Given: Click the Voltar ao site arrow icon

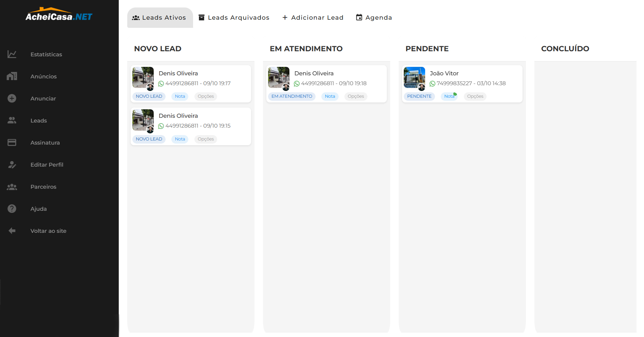Looking at the screenshot, I should click(12, 230).
